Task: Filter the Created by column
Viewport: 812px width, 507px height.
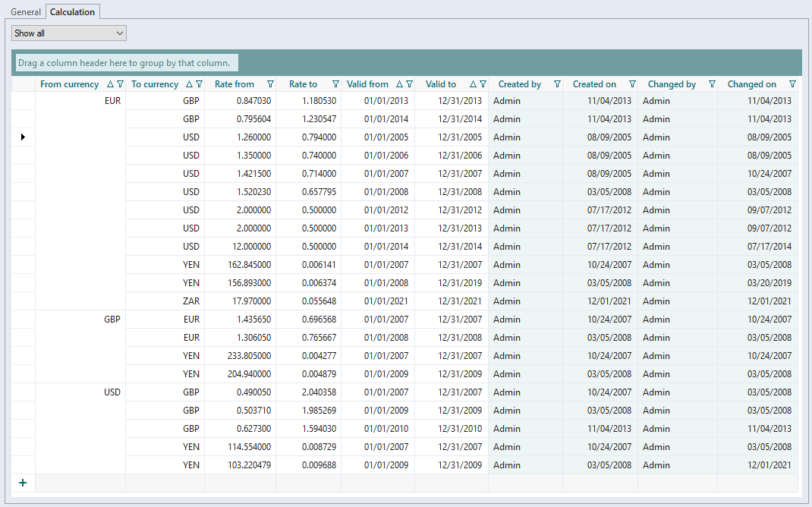Action: [557, 84]
